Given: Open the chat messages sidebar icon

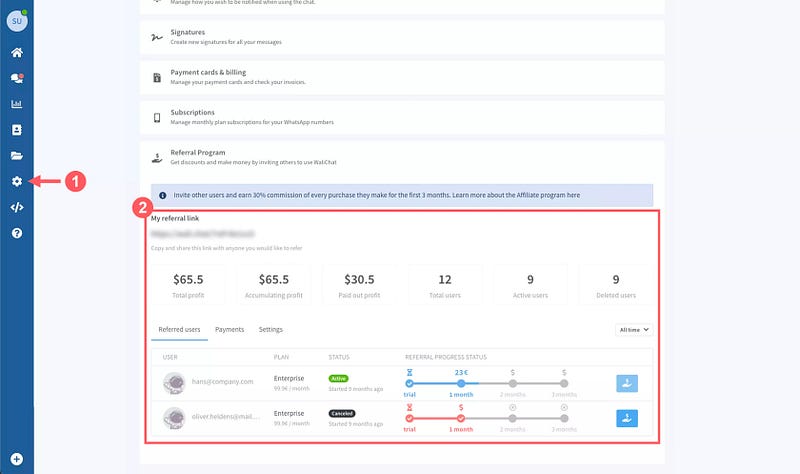Looking at the screenshot, I should (x=16, y=78).
